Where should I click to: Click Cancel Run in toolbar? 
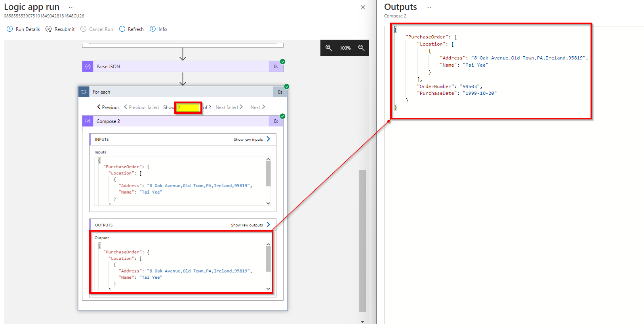(x=97, y=29)
